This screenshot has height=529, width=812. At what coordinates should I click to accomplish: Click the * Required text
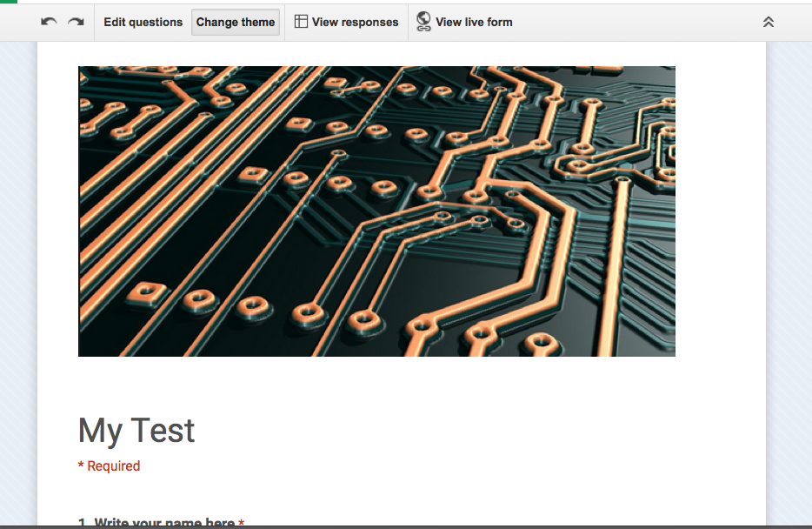click(x=109, y=465)
